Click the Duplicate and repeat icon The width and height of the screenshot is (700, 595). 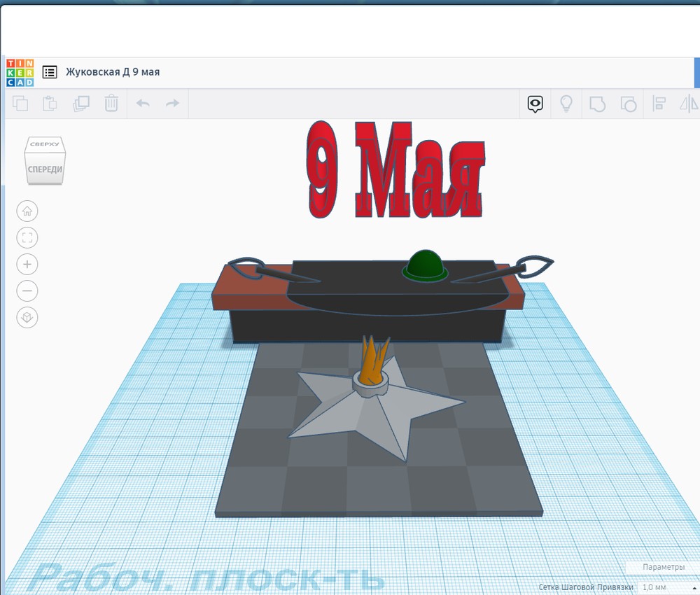coord(80,104)
